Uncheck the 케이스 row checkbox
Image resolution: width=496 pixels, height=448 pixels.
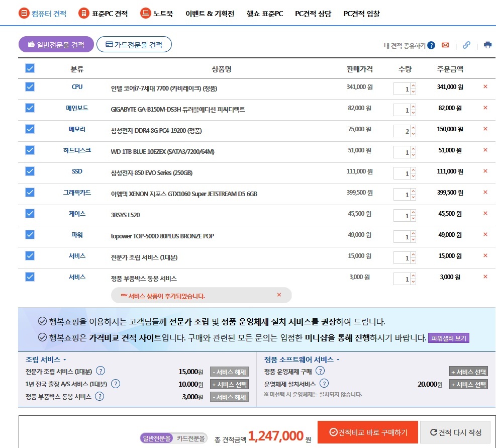(30, 213)
